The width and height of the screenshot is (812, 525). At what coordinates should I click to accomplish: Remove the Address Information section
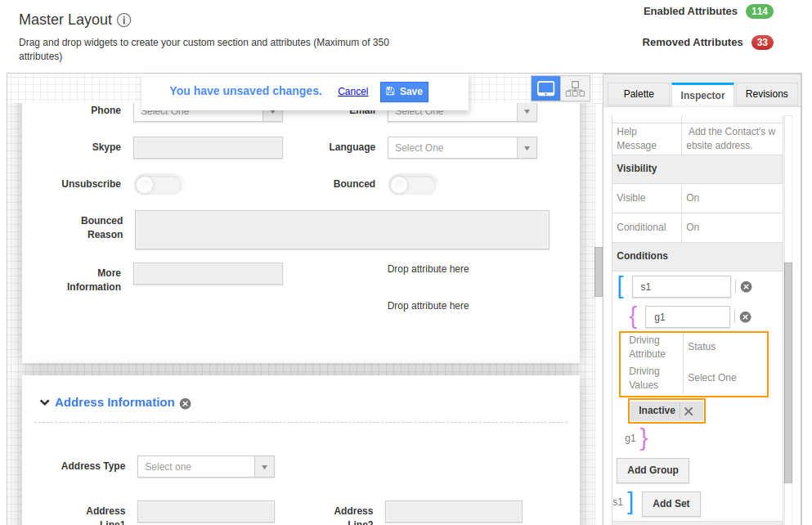click(186, 403)
